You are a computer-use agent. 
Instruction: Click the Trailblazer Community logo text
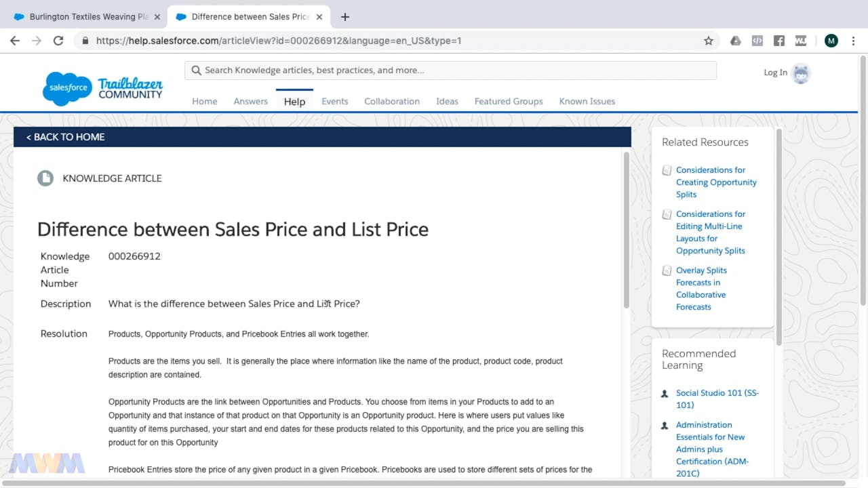tap(130, 89)
